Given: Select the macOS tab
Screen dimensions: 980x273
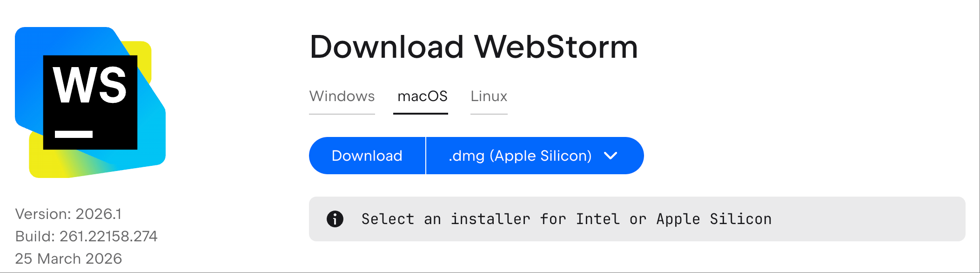Looking at the screenshot, I should pos(422,96).
